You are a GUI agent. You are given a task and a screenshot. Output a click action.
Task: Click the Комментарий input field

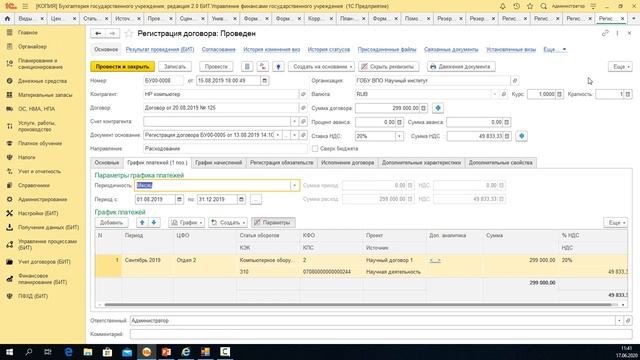(x=381, y=334)
